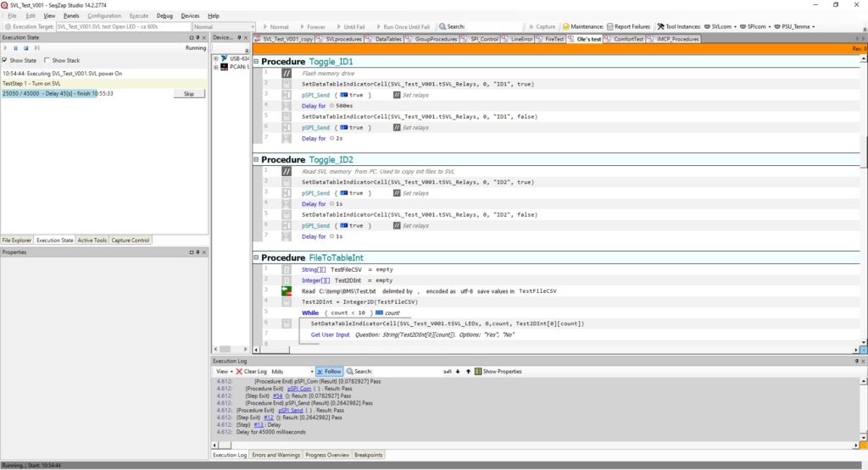
Task: Expand the USB device tree node
Action: [215, 58]
